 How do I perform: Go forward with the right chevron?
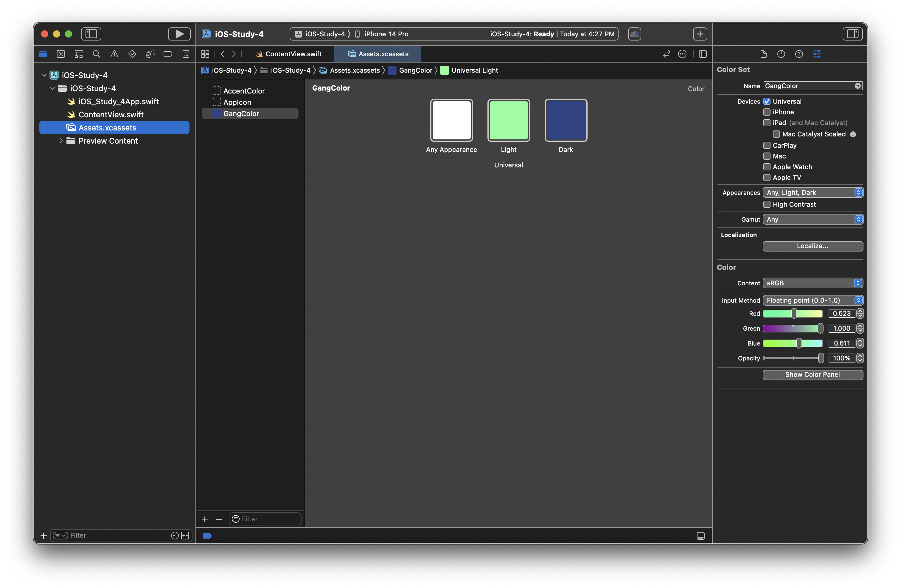click(234, 54)
